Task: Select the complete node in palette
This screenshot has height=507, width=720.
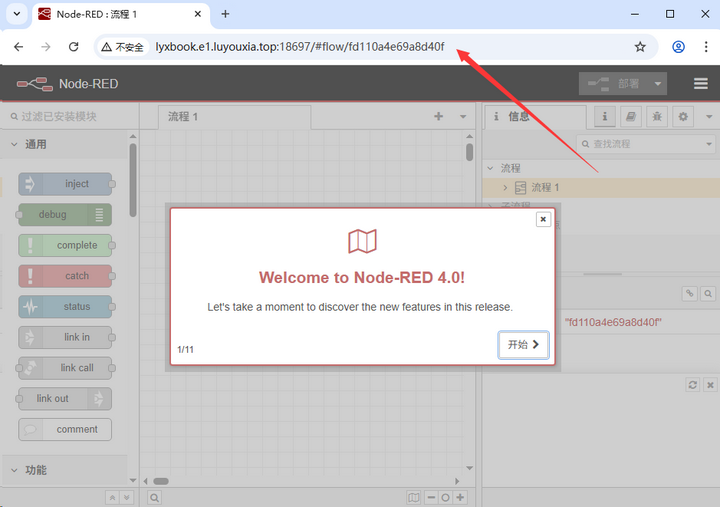Action: 66,246
